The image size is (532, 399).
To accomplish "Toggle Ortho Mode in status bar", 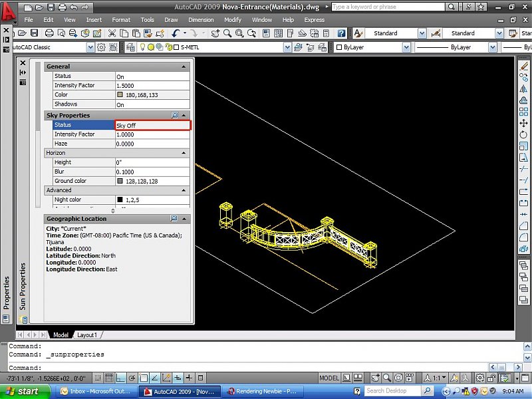I will click(120, 378).
